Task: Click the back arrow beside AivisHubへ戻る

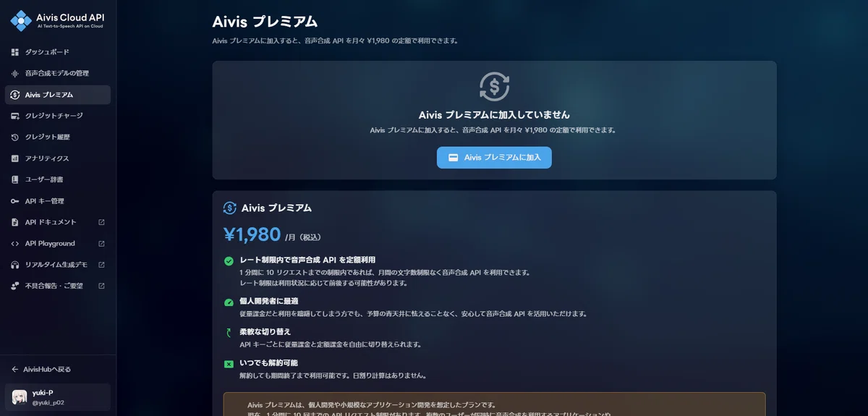Action: point(15,369)
